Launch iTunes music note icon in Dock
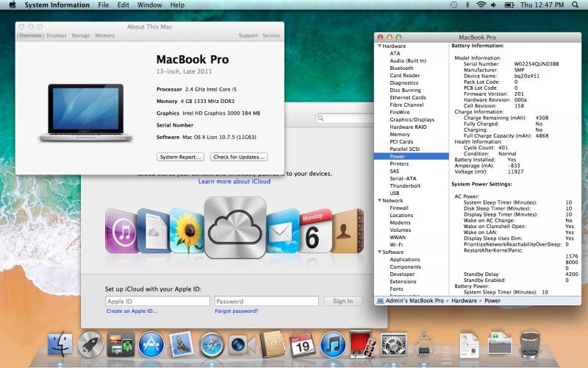Viewport: 588px width, 368px height. (x=333, y=344)
